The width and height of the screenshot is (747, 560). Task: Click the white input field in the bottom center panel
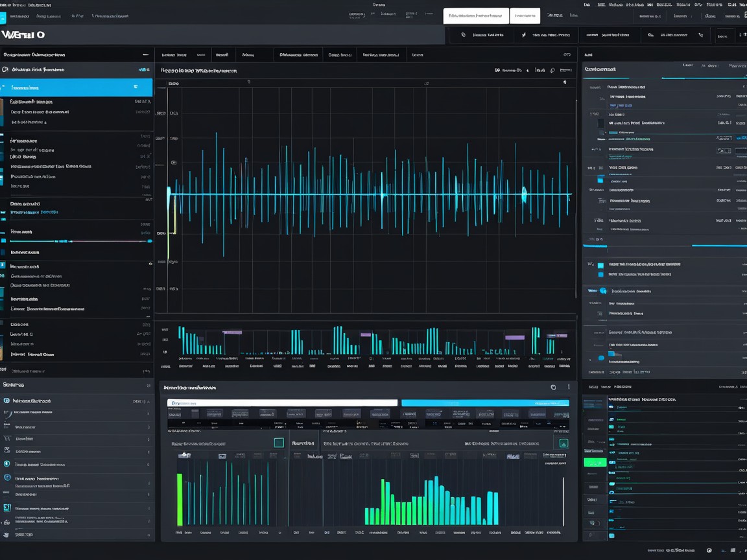tap(282, 403)
